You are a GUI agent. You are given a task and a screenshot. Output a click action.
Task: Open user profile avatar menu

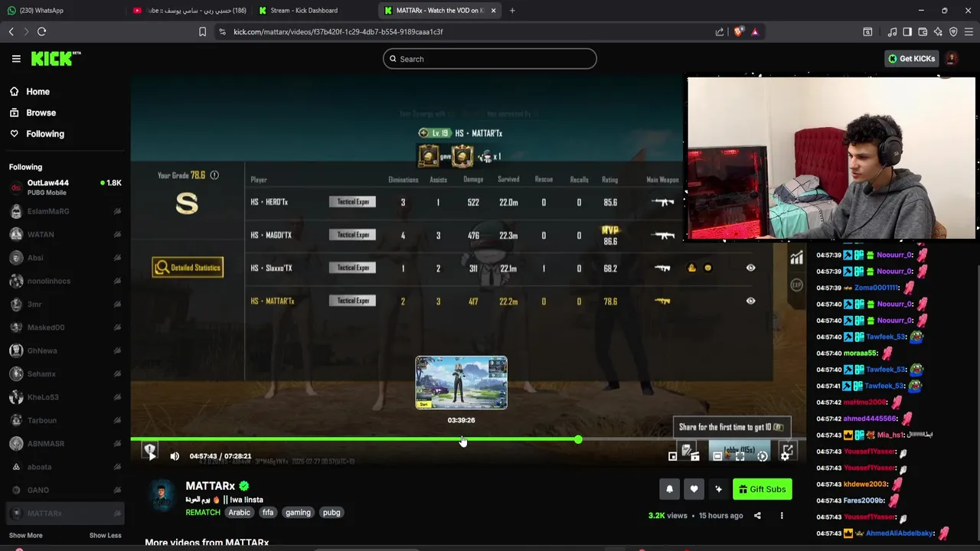point(952,59)
